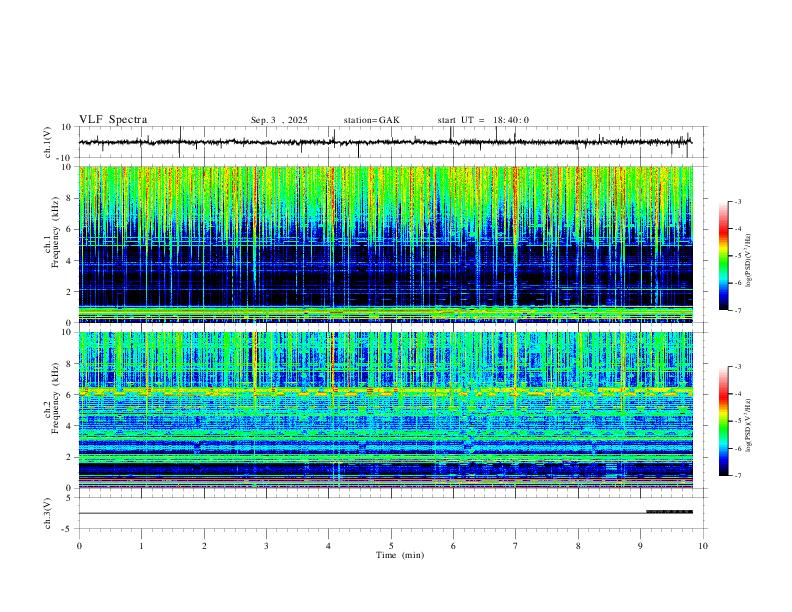This screenshot has width=792, height=612.
Task: Click the upper PSD color scale bar
Action: click(724, 256)
